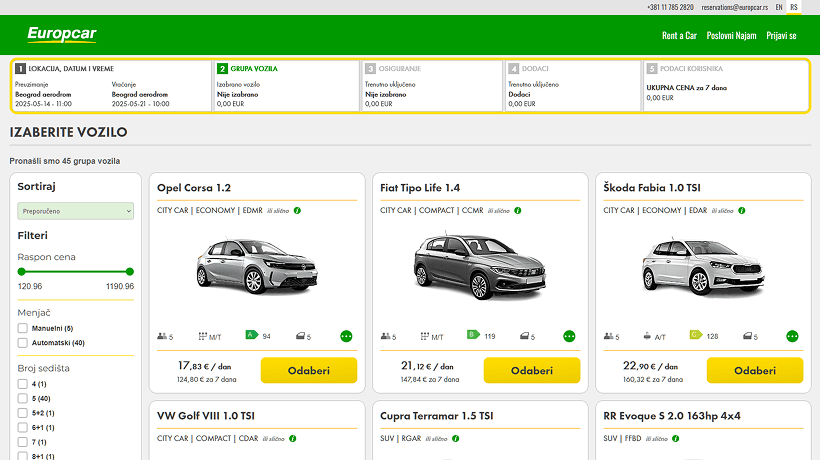Viewport: 820px width, 460px height.
Task: Click 'Pronašli smo 45 grupa vozila' text
Action: pos(64,161)
